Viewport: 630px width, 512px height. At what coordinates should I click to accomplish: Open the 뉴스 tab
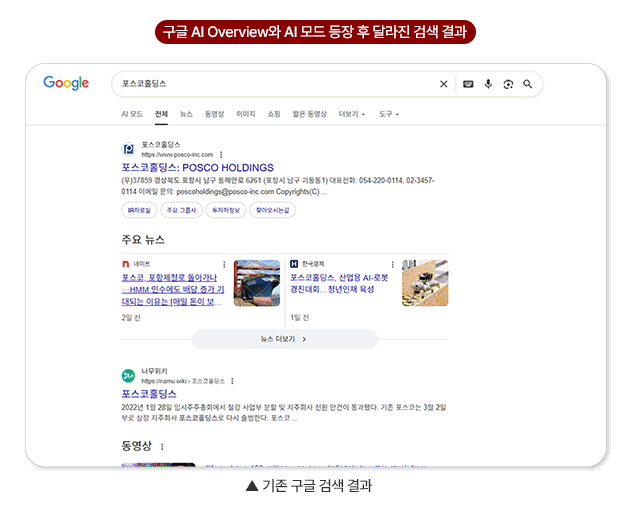[186, 114]
